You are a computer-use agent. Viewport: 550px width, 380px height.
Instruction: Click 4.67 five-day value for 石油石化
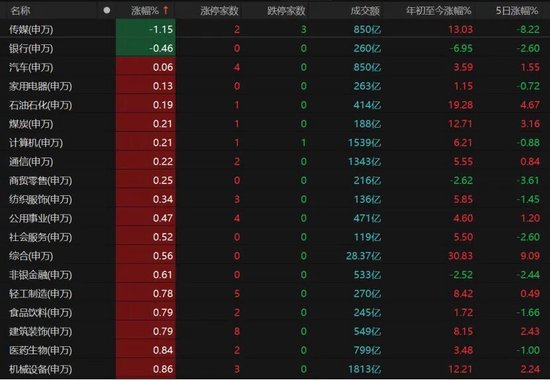click(530, 105)
